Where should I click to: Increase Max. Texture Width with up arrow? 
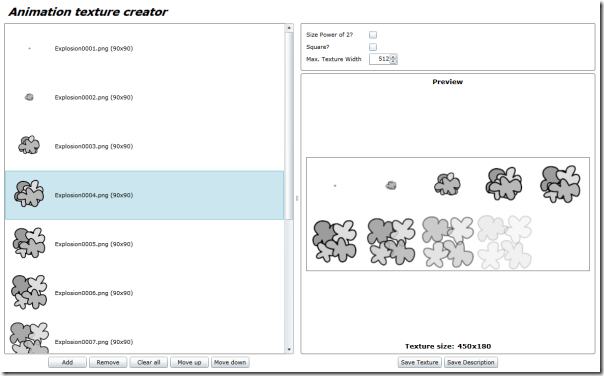click(393, 57)
